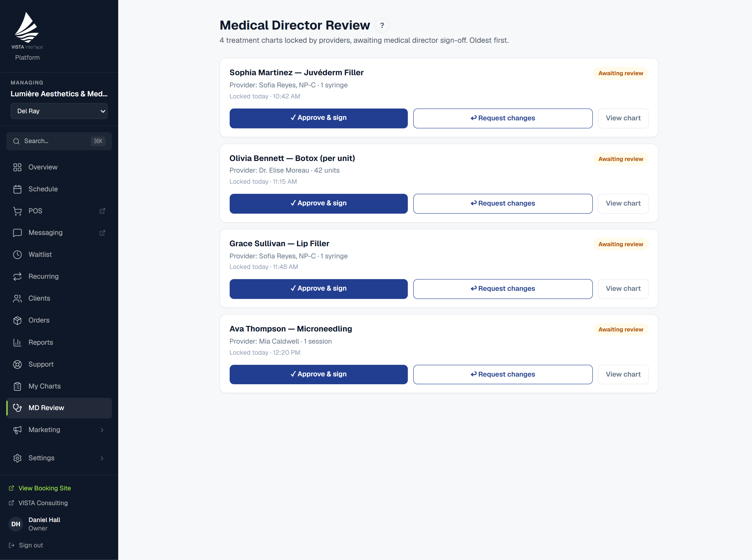The image size is (752, 560).
Task: Expand the Marketing submenu chevron
Action: click(x=102, y=430)
